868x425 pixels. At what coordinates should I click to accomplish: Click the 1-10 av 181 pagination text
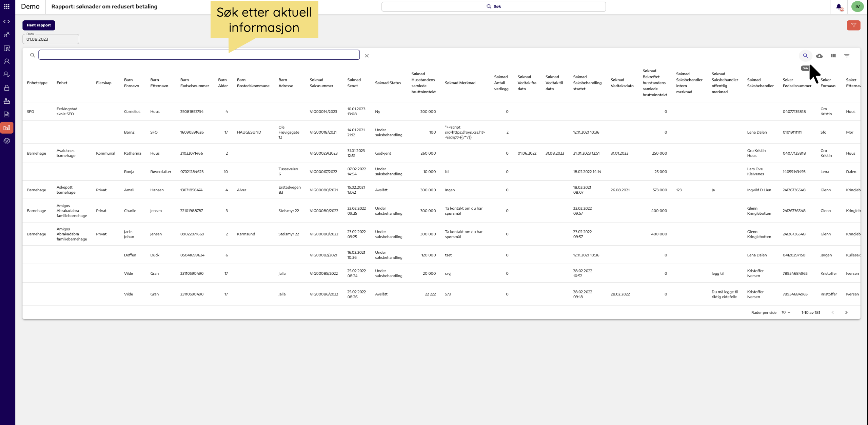810,312
